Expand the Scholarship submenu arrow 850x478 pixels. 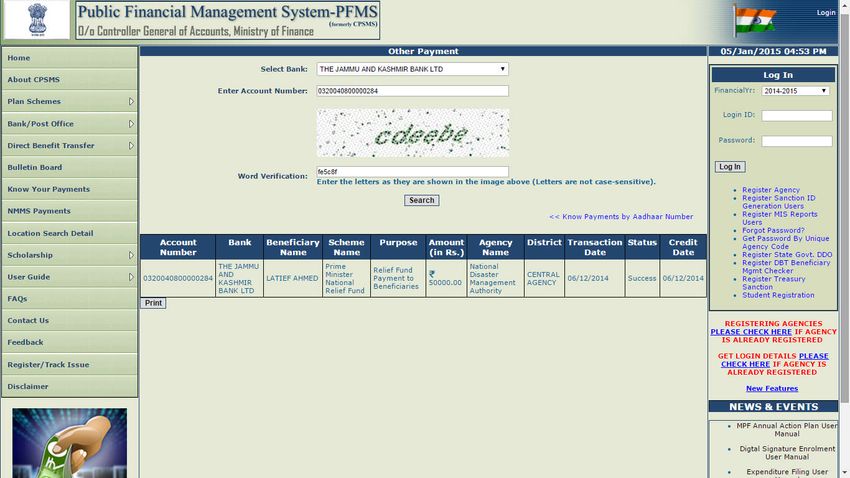[131, 255]
